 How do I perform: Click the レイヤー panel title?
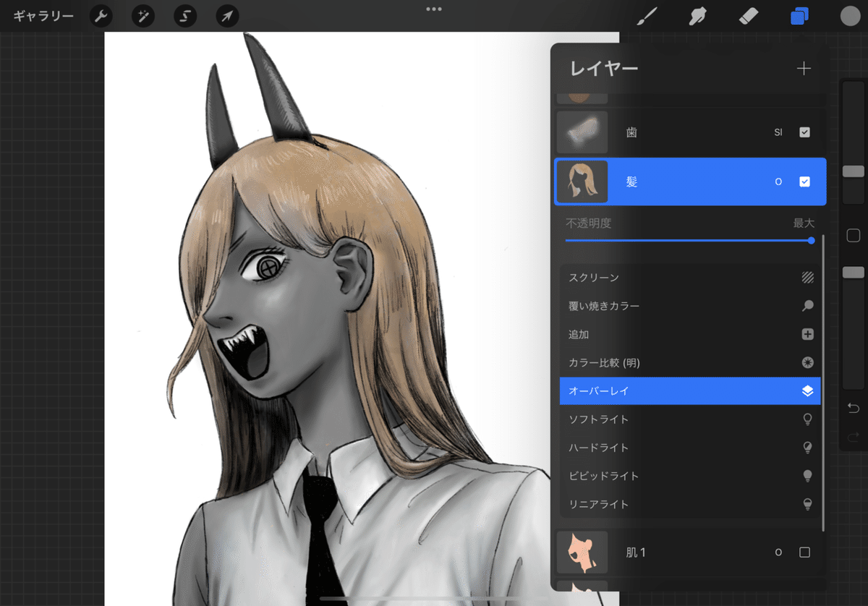coord(604,69)
